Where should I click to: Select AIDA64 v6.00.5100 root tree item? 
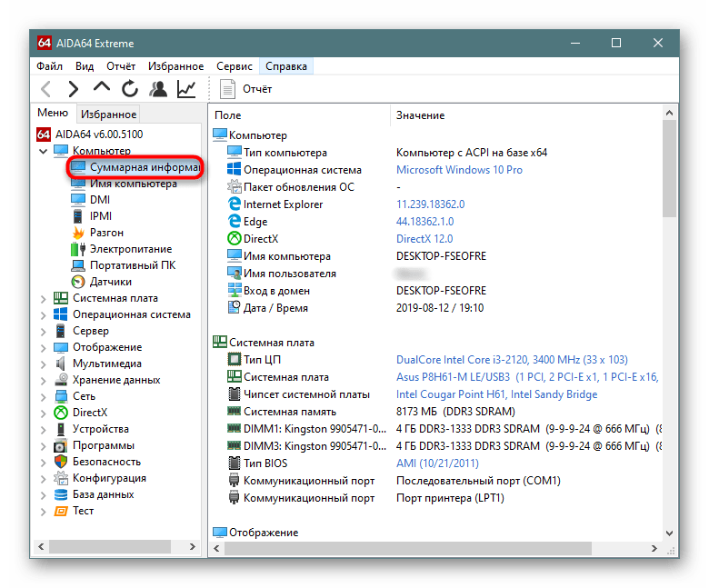[90, 135]
